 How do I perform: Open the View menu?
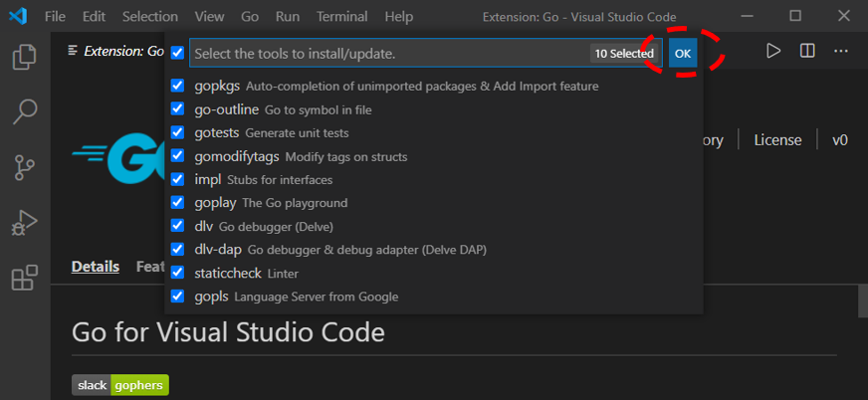coord(209,17)
